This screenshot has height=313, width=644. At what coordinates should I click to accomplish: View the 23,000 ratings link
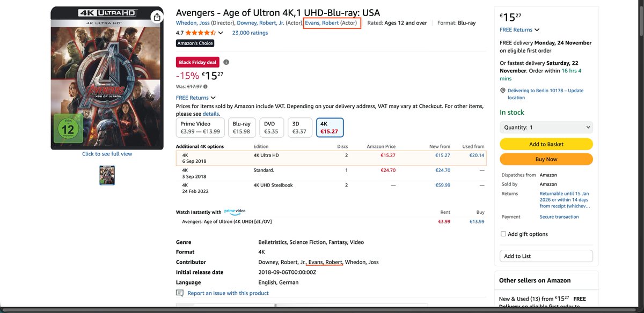250,33
